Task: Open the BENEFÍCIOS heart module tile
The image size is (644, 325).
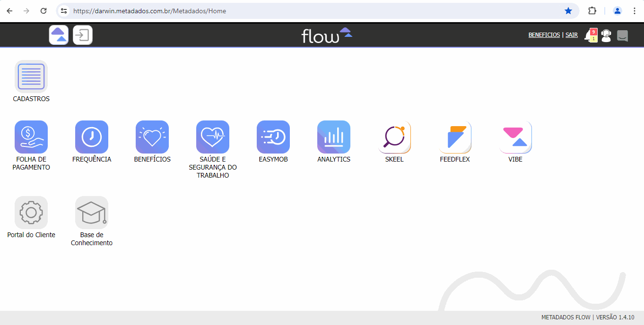Action: click(x=152, y=137)
